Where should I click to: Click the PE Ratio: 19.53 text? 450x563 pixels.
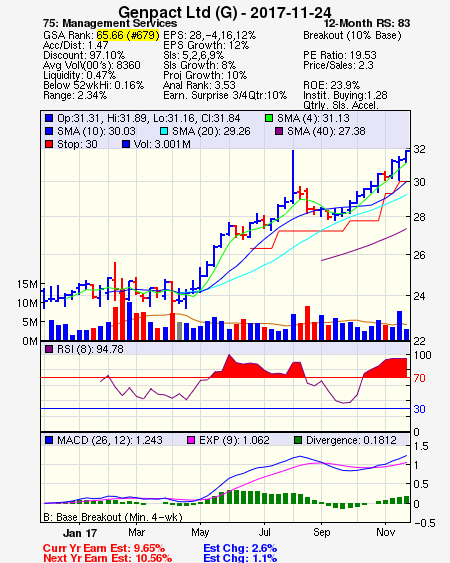point(340,55)
